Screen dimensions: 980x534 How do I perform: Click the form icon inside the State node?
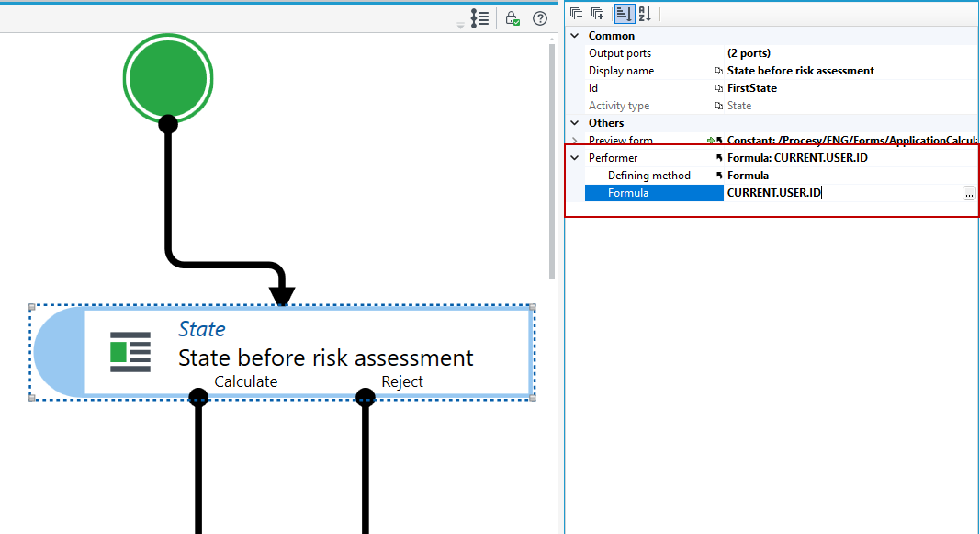click(130, 352)
